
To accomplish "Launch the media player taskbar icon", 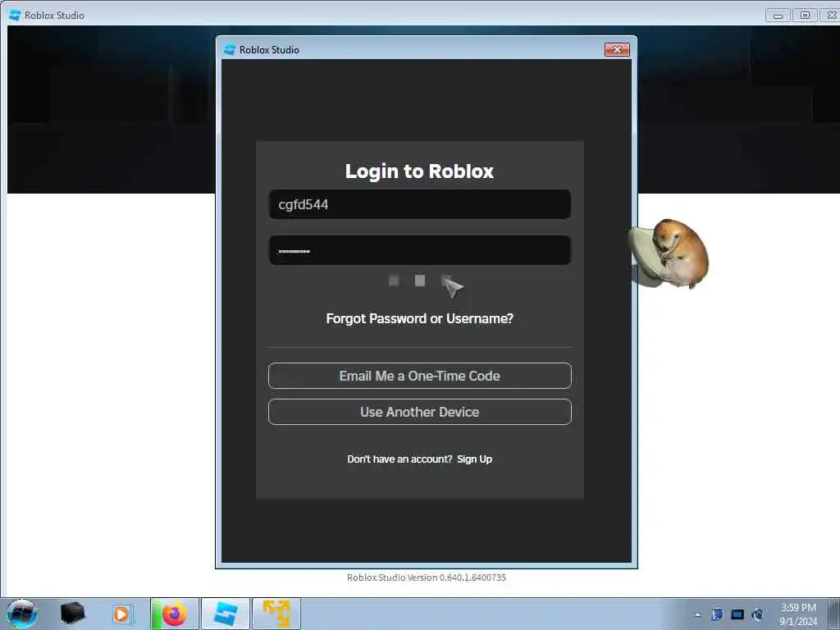I will coord(121,614).
